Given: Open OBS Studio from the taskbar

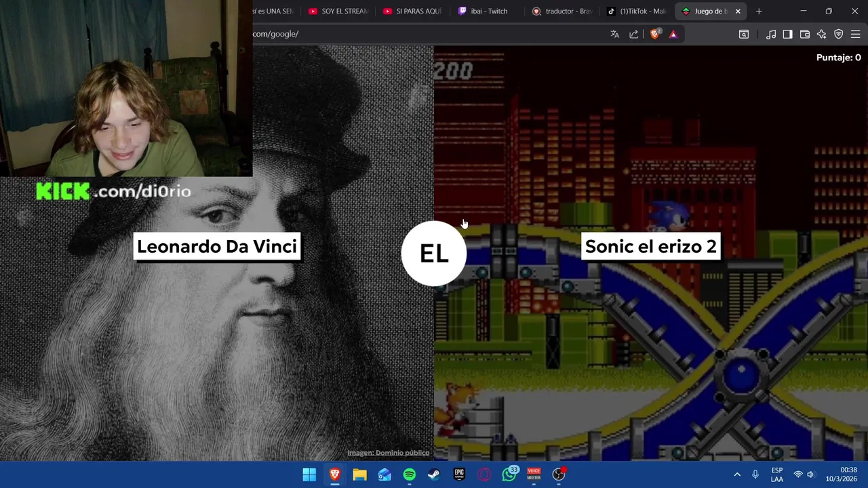Looking at the screenshot, I should 559,474.
